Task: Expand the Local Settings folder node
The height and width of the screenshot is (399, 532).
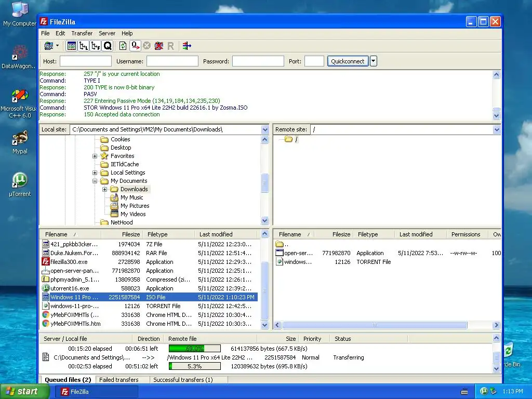Action: pos(95,172)
